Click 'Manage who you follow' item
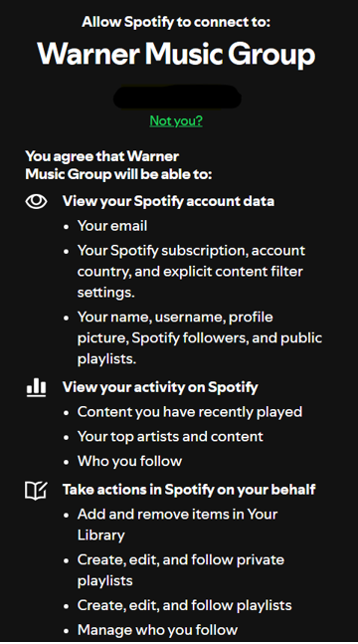The height and width of the screenshot is (644, 358). point(157,630)
